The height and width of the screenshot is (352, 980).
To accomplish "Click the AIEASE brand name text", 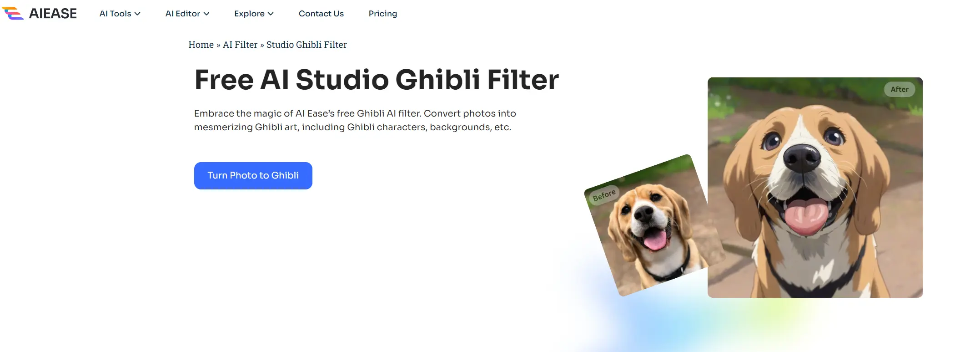I will pos(53,14).
